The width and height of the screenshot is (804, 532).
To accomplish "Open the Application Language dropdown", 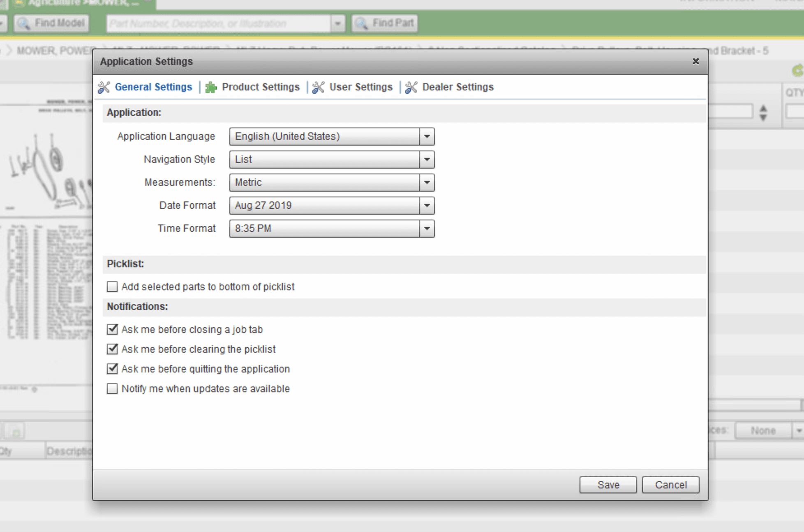I will (x=427, y=136).
